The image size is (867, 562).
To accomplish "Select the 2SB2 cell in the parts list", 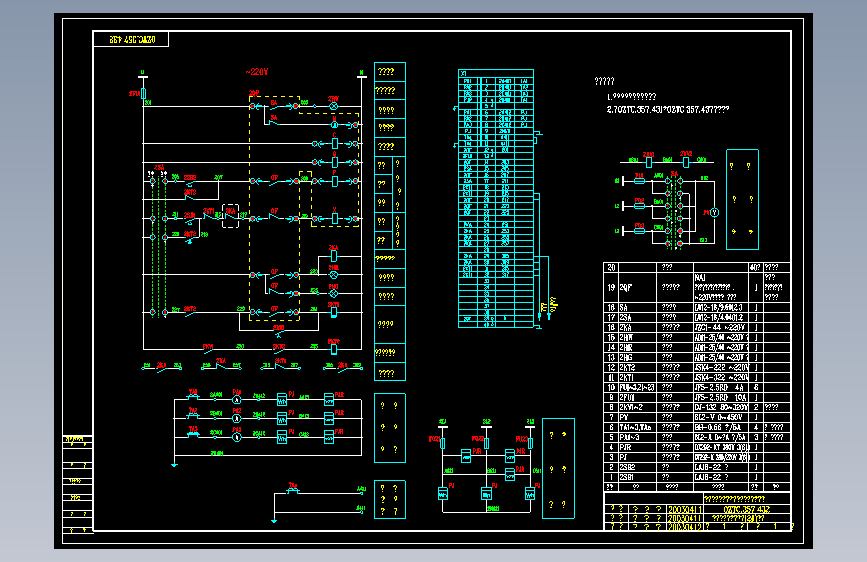I will [x=636, y=467].
